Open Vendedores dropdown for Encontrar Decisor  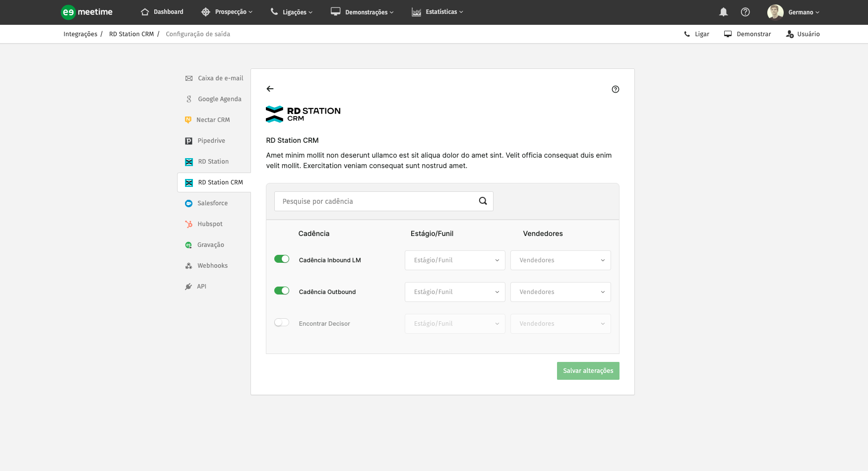coord(560,324)
